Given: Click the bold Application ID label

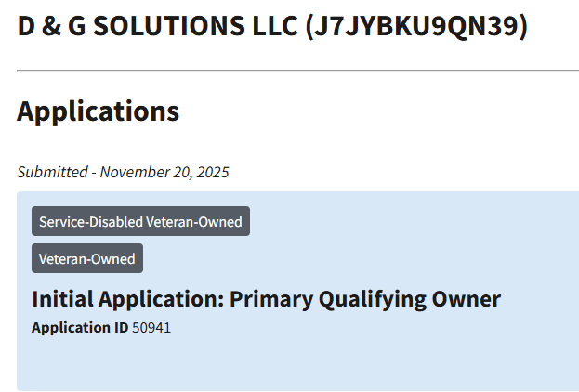Looking at the screenshot, I should (80, 328).
